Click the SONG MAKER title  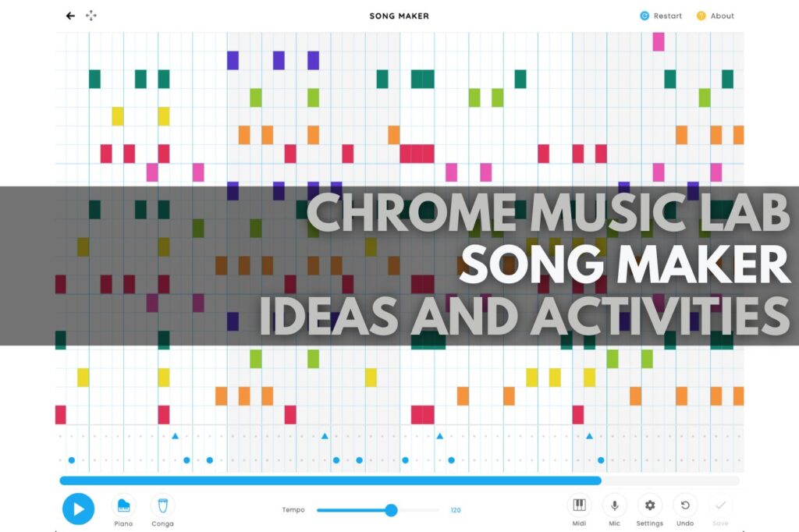click(399, 16)
